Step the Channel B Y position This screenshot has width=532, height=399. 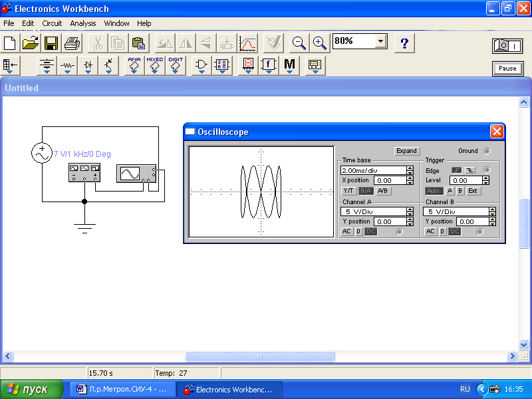click(492, 221)
